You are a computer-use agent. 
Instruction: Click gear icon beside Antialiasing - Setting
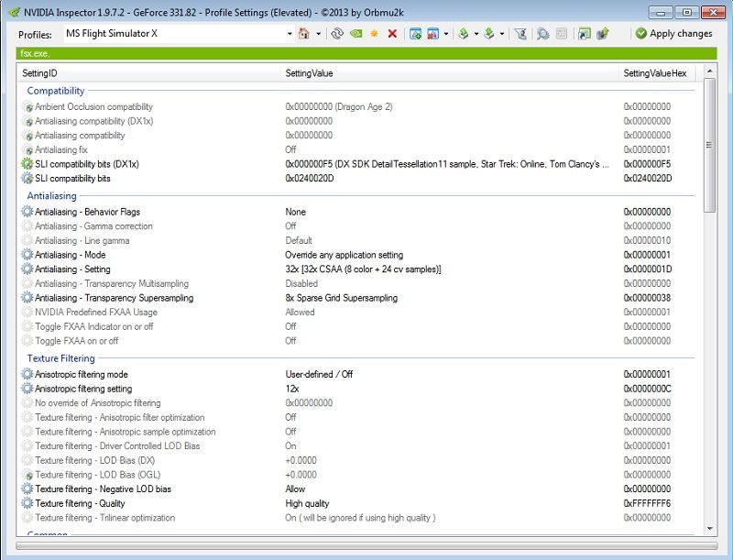pos(27,269)
